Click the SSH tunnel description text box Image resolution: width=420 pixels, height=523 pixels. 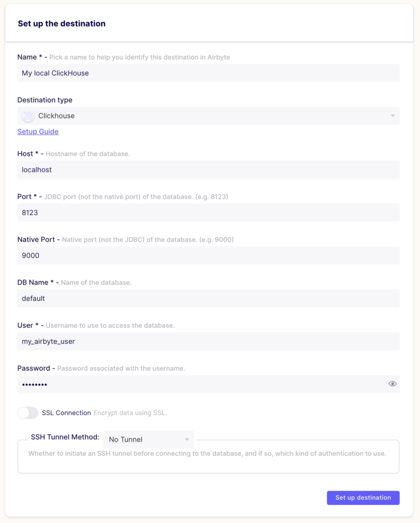coord(208,456)
